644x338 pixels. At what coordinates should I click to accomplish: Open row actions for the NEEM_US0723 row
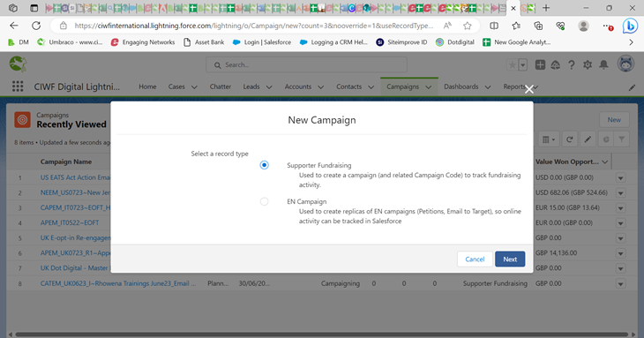pyautogui.click(x=620, y=193)
